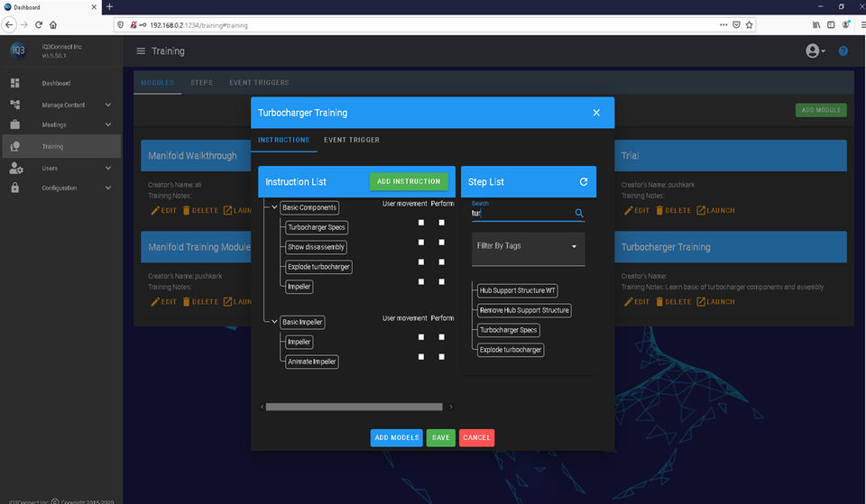Expand Configuration submenu
Screen dimensions: 866x504
(x=107, y=188)
